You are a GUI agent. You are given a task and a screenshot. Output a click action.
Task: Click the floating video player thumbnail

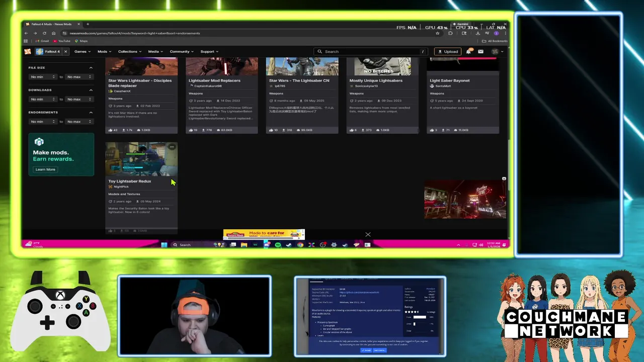465,199
